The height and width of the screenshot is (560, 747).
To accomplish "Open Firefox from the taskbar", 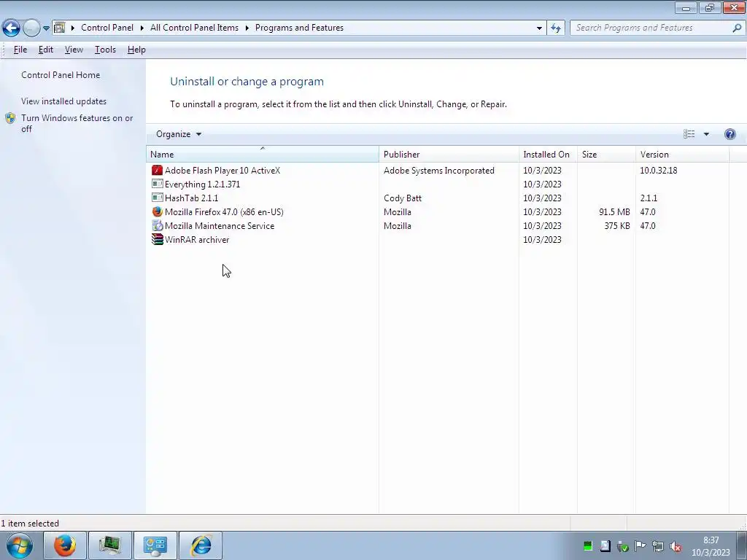I will point(65,545).
